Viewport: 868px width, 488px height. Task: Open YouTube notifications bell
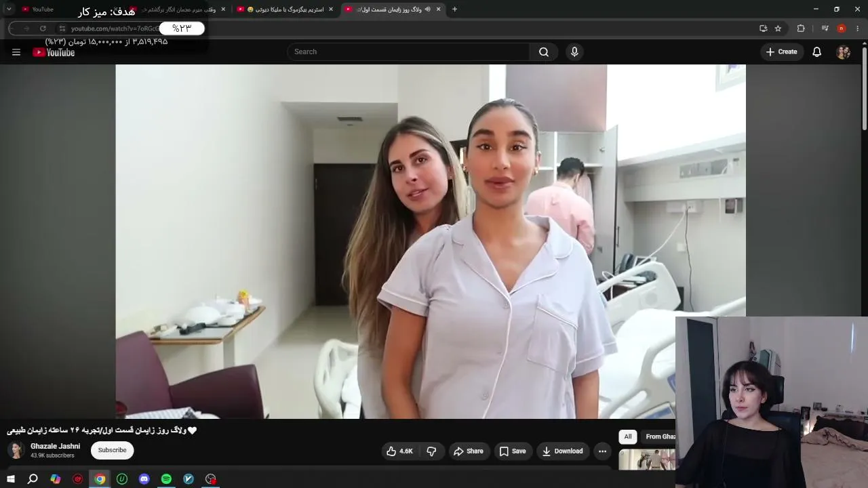[x=817, y=52]
